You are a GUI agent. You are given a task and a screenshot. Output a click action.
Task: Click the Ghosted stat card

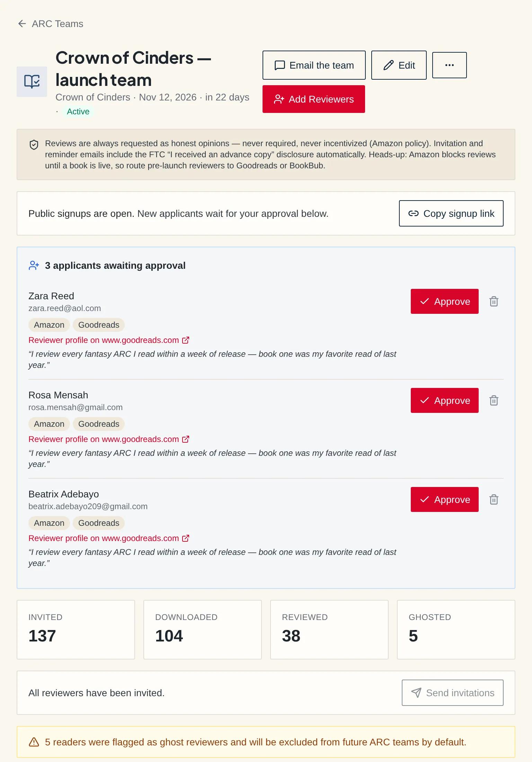tap(456, 630)
